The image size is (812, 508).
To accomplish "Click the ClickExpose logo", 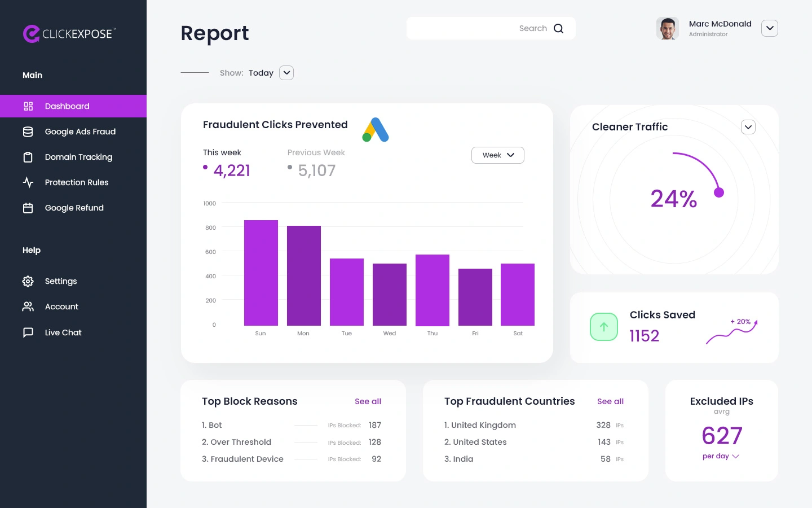I will pos(69,34).
